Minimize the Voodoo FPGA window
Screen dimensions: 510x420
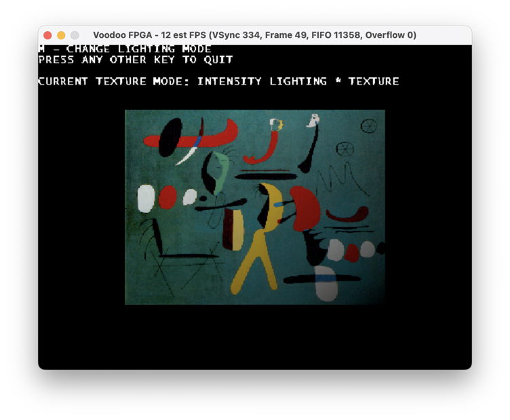point(61,35)
